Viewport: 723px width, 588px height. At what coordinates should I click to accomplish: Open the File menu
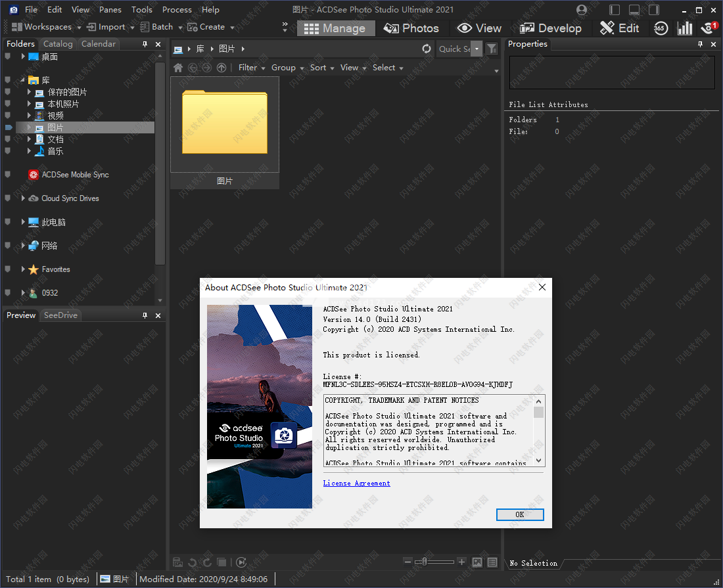31,10
